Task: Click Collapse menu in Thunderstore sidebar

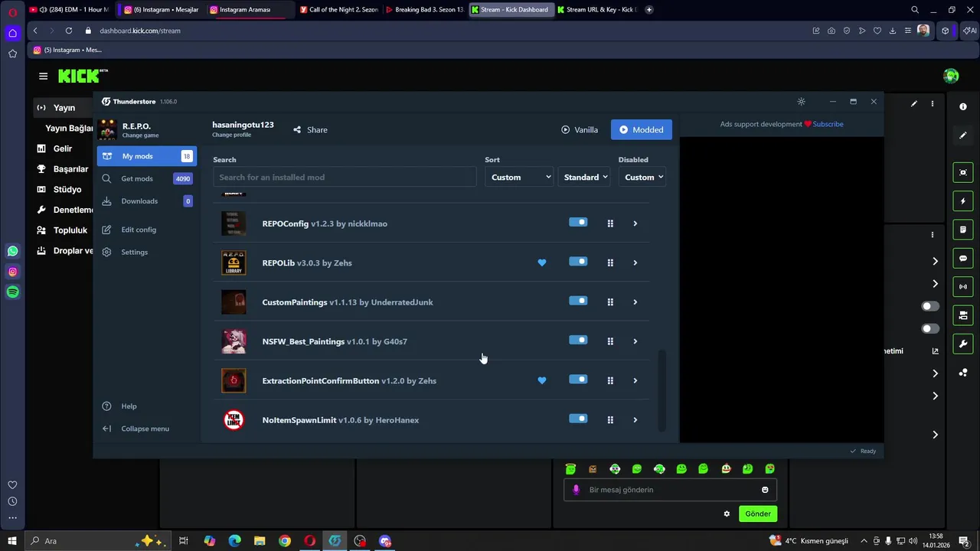Action: [x=146, y=429]
